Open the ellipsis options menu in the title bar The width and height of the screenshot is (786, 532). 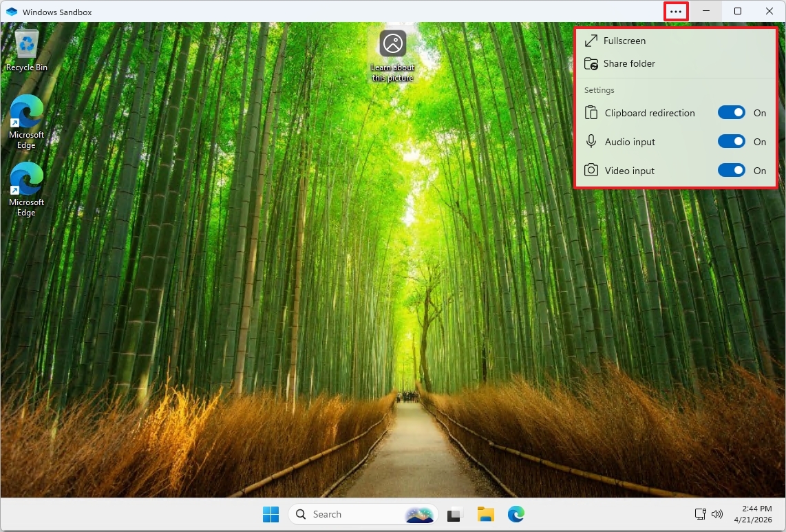click(675, 11)
